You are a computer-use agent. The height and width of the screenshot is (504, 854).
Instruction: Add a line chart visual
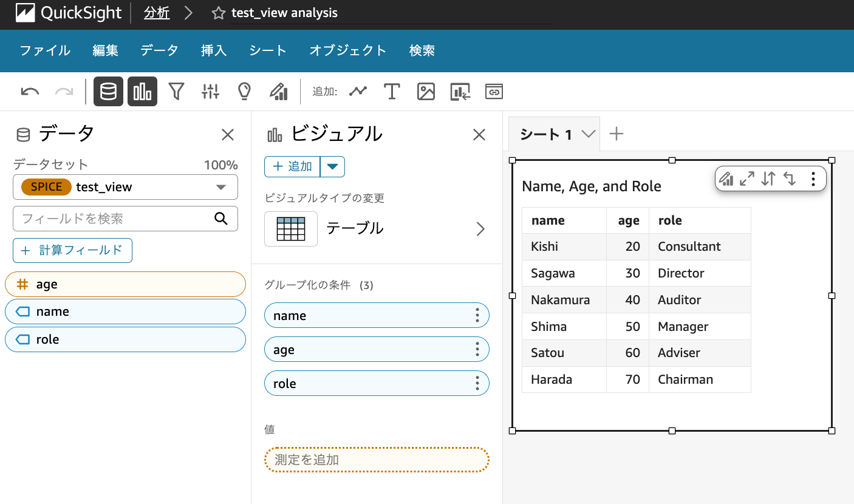(x=358, y=91)
